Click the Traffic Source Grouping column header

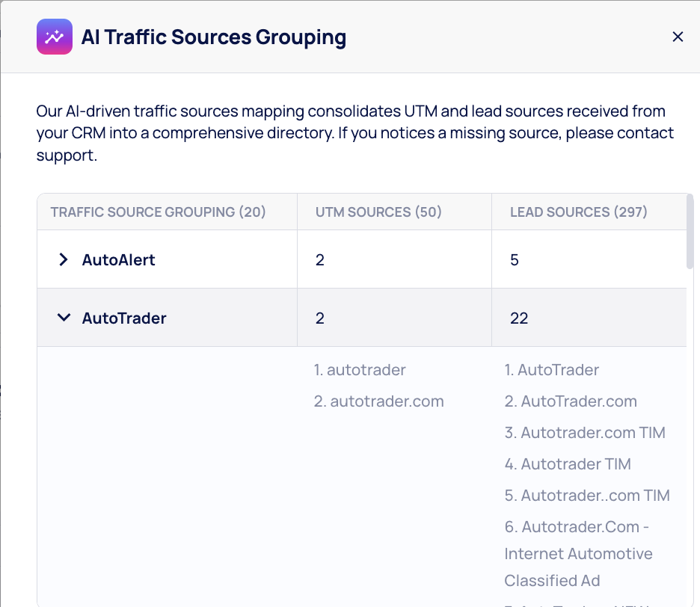click(x=158, y=212)
